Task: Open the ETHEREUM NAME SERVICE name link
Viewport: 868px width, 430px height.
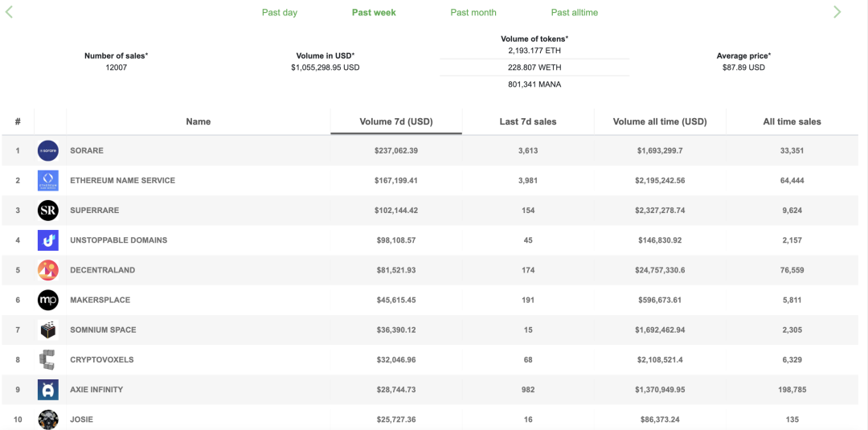Action: pyautogui.click(x=122, y=180)
